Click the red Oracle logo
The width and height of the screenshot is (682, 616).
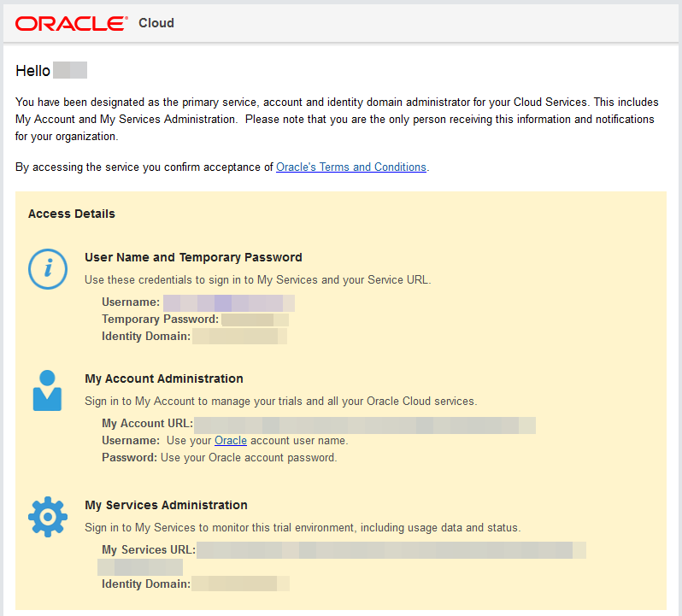click(71, 23)
